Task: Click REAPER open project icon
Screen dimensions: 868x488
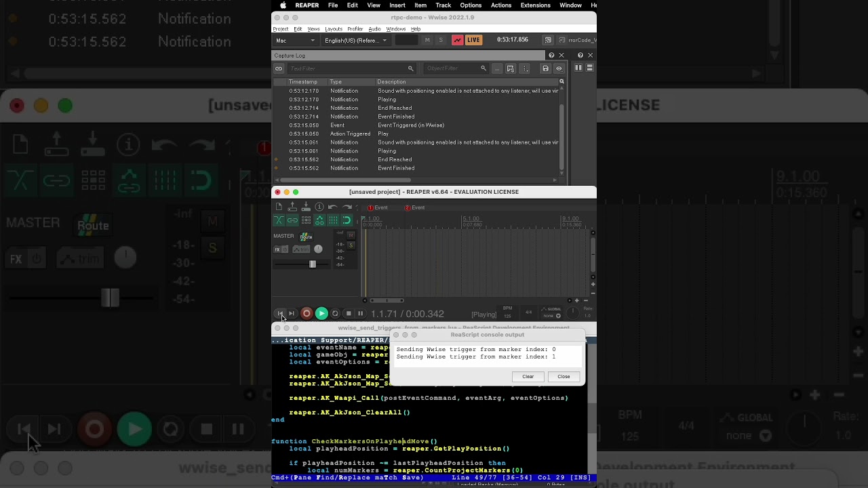Action: pyautogui.click(x=292, y=207)
